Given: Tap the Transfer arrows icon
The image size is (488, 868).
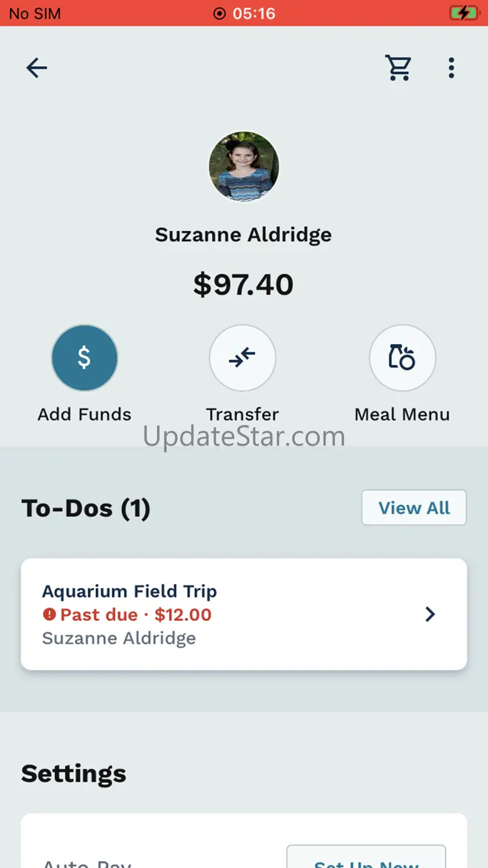Looking at the screenshot, I should pos(242,357).
